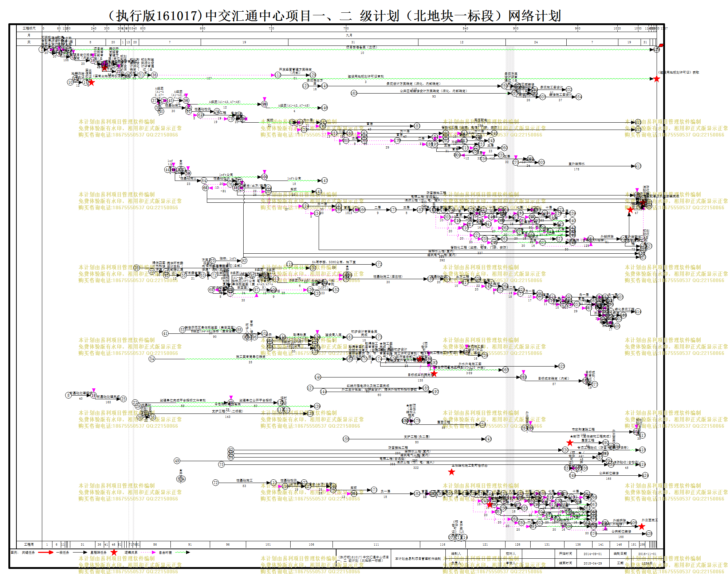Viewport: 728px width, 574px height.
Task: Click the 外立面完工 milestone star
Action: [x=642, y=526]
